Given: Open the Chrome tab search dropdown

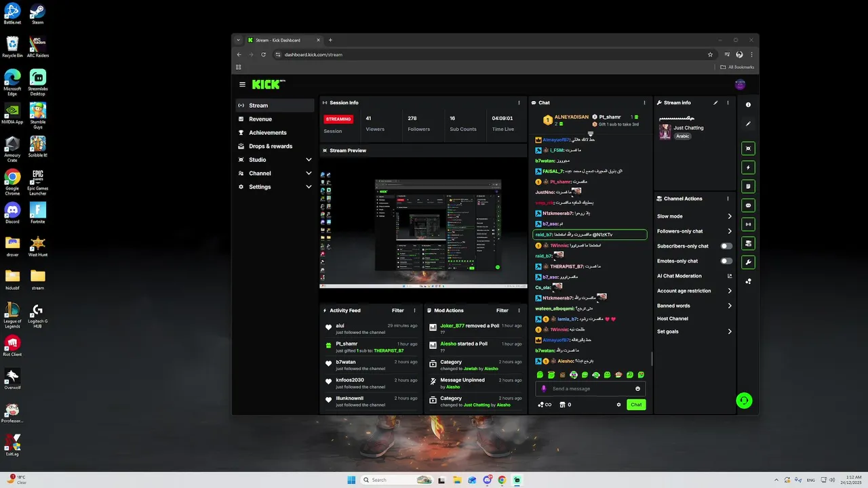Looking at the screenshot, I should [x=238, y=40].
